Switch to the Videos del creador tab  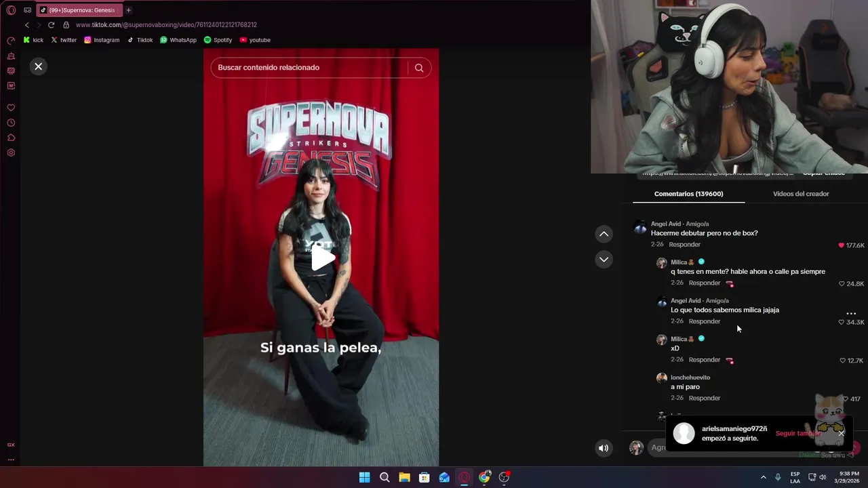pos(801,194)
